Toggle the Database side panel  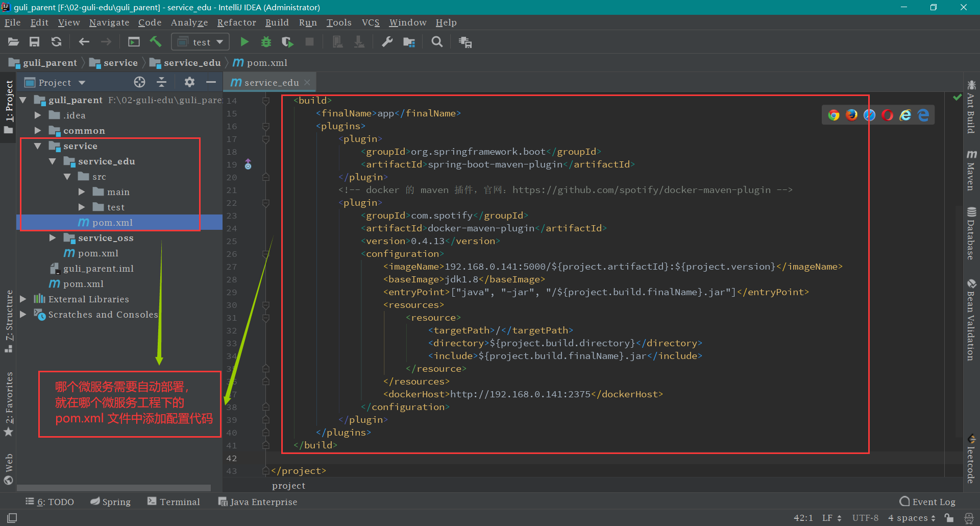pos(971,233)
